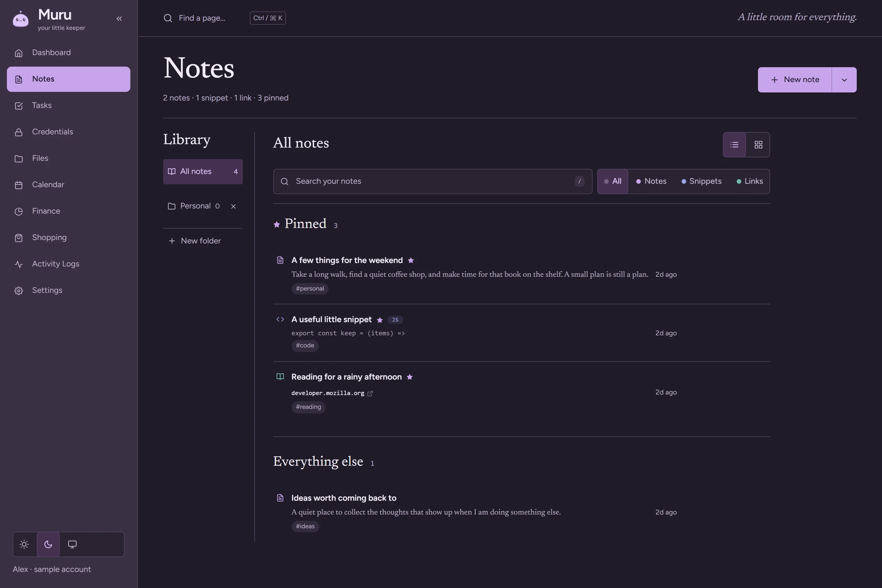Create a New note
This screenshot has width=882, height=588.
click(x=795, y=80)
